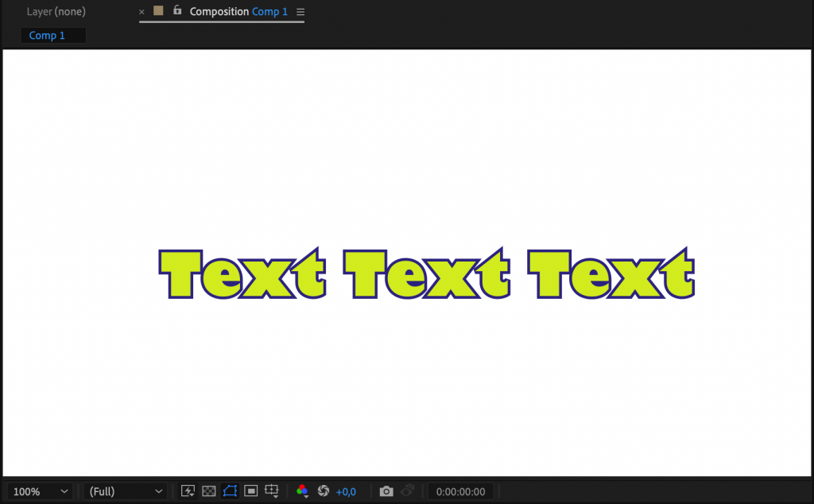
Task: Open the Fast Previews options icon
Action: (188, 490)
